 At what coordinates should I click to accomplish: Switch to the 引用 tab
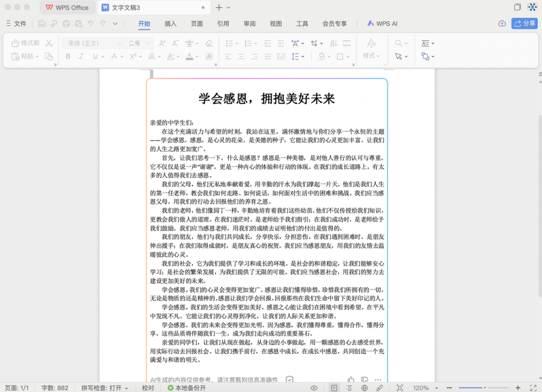tap(223, 23)
